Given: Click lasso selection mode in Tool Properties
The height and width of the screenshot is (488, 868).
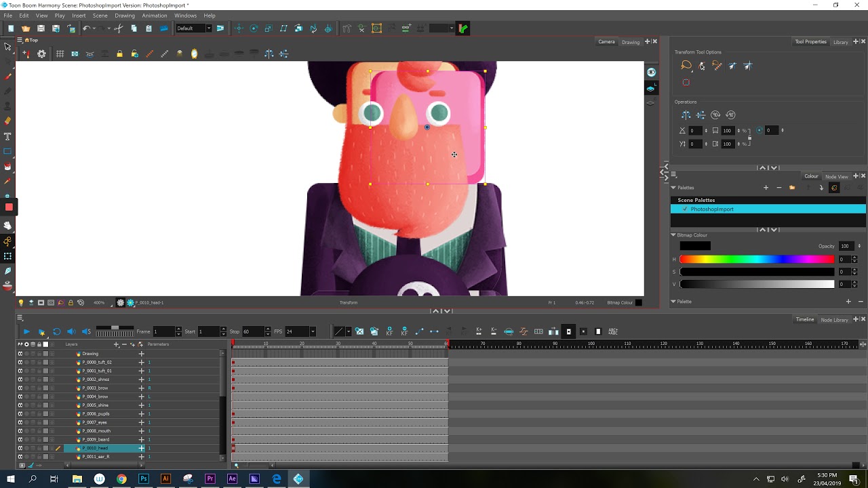Looking at the screenshot, I should click(x=686, y=66).
